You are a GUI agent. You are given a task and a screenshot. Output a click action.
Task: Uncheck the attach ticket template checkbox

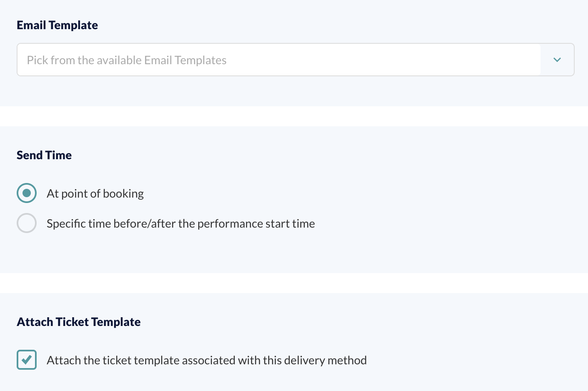(27, 360)
